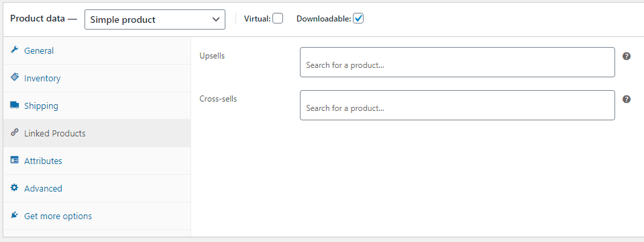Focus the Upsells product search field
Screen dimensions: 644x242
(457, 62)
